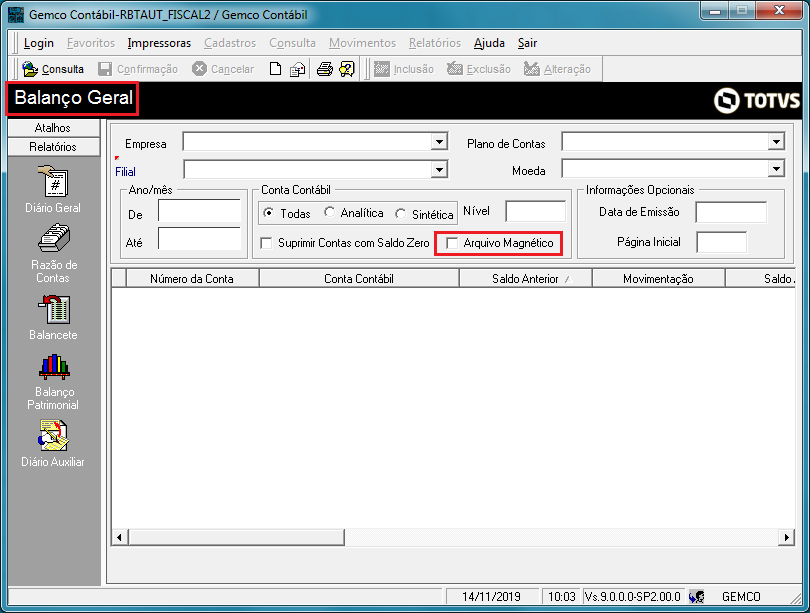This screenshot has width=810, height=613.
Task: Open the Diário Auxiliar report icon
Action: pyautogui.click(x=53, y=435)
